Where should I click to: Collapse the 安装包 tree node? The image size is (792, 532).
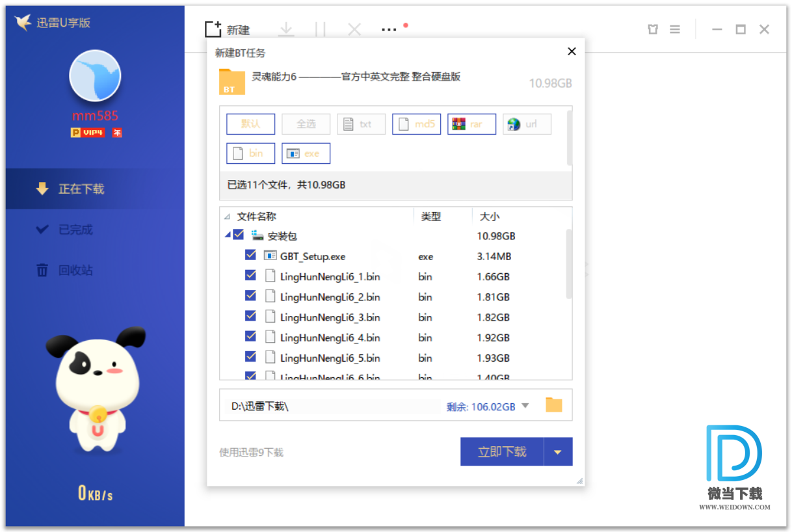pos(228,235)
